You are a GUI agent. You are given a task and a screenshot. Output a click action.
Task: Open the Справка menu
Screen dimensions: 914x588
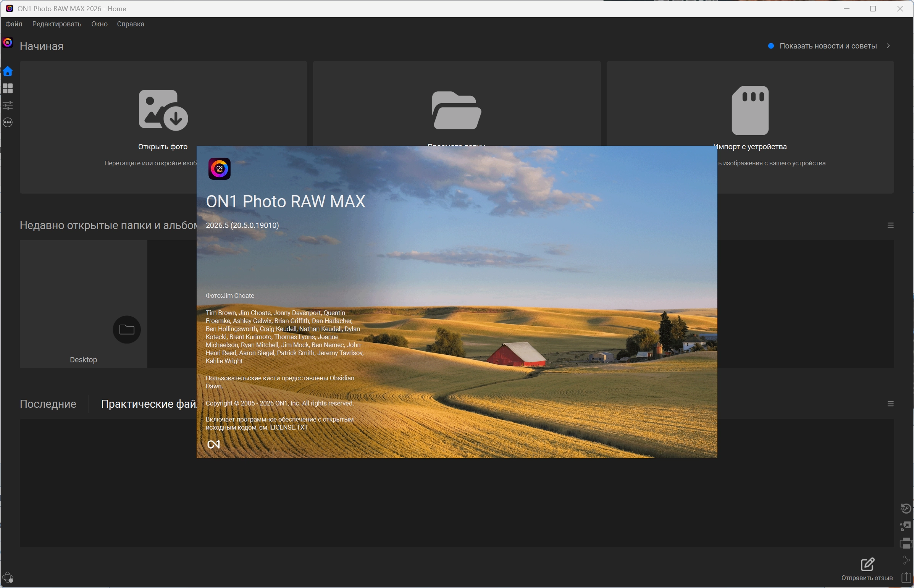pos(131,24)
